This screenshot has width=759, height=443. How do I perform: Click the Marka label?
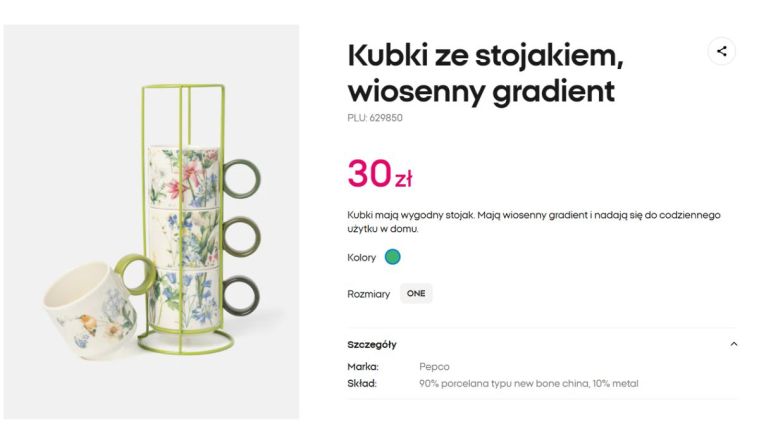363,367
